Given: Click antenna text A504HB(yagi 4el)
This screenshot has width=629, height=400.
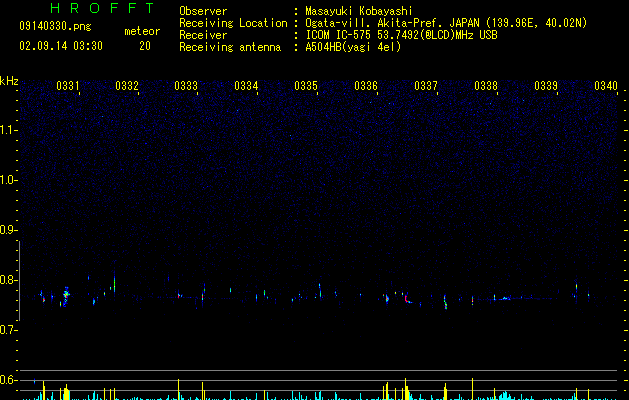Looking at the screenshot, I should pos(353,47).
